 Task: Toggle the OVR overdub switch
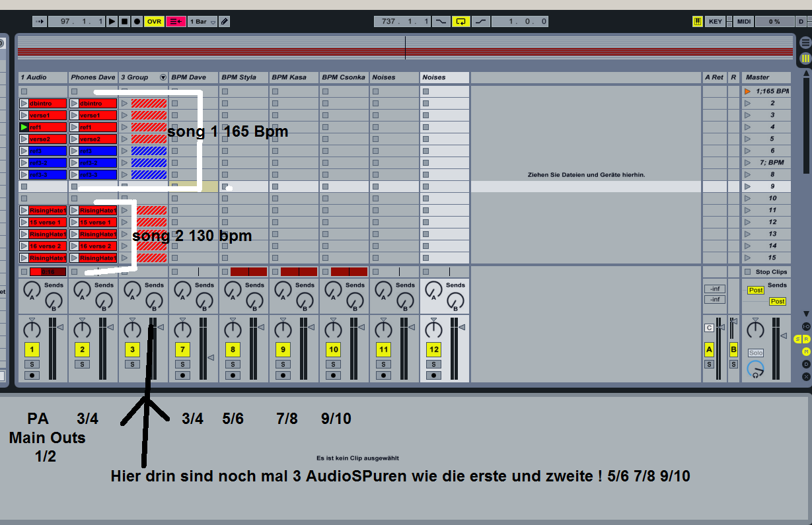154,22
